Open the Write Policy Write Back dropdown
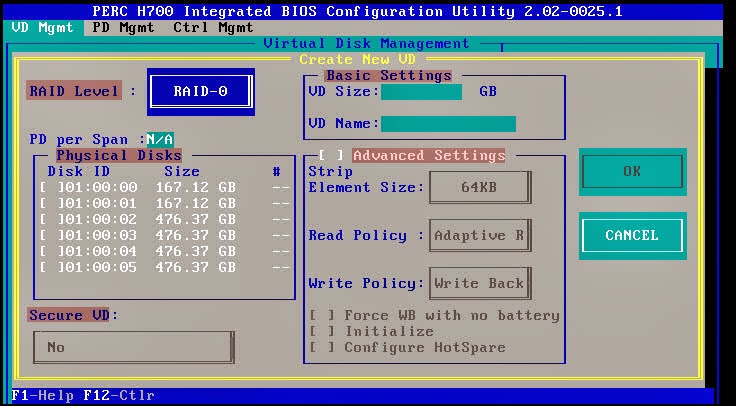The image size is (736, 406). point(480,283)
